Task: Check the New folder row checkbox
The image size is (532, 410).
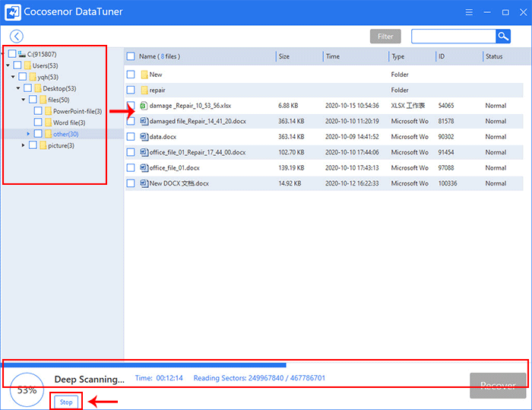Action: [131, 75]
